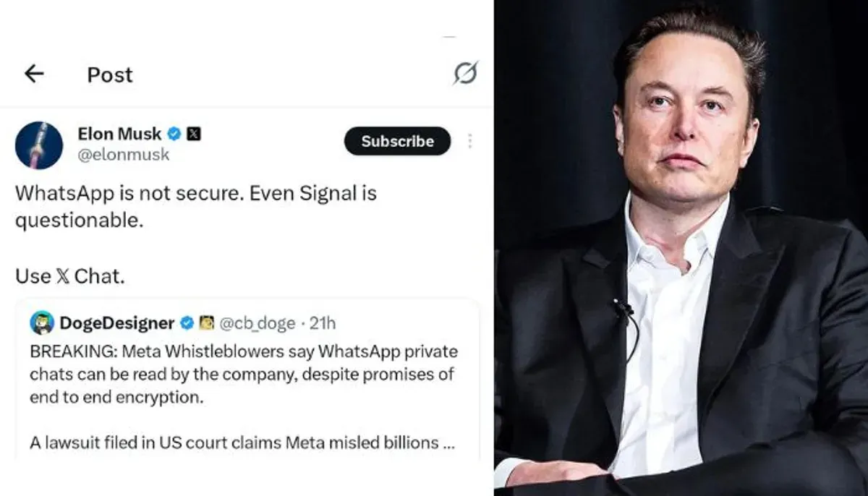Select the Post header title

tap(109, 74)
